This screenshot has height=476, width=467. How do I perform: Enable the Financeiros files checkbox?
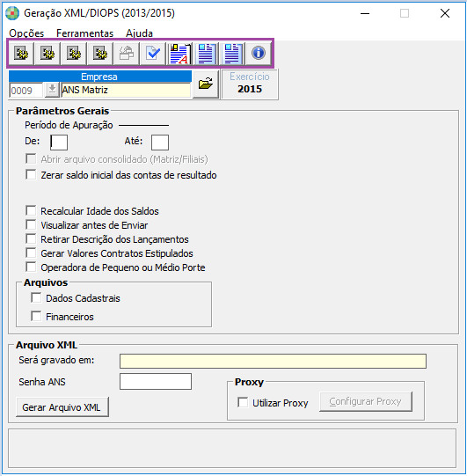pos(36,317)
